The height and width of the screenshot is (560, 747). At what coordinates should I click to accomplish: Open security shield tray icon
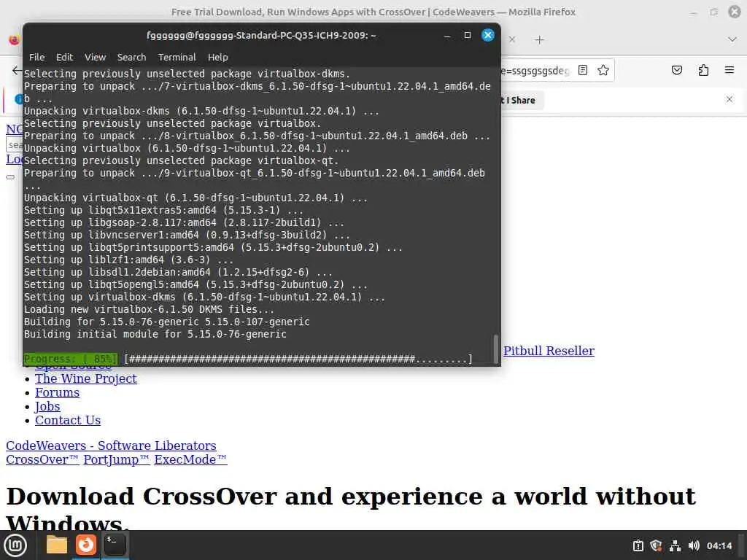pos(656,545)
